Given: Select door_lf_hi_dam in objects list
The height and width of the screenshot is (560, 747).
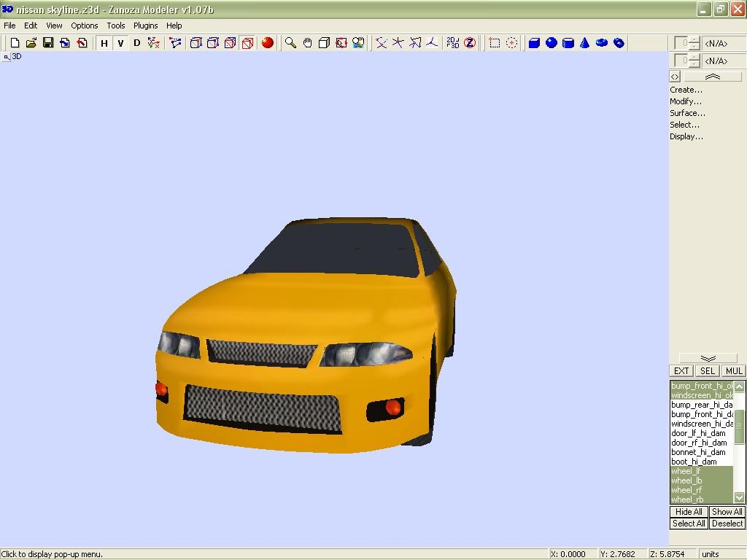Looking at the screenshot, I should coord(702,433).
